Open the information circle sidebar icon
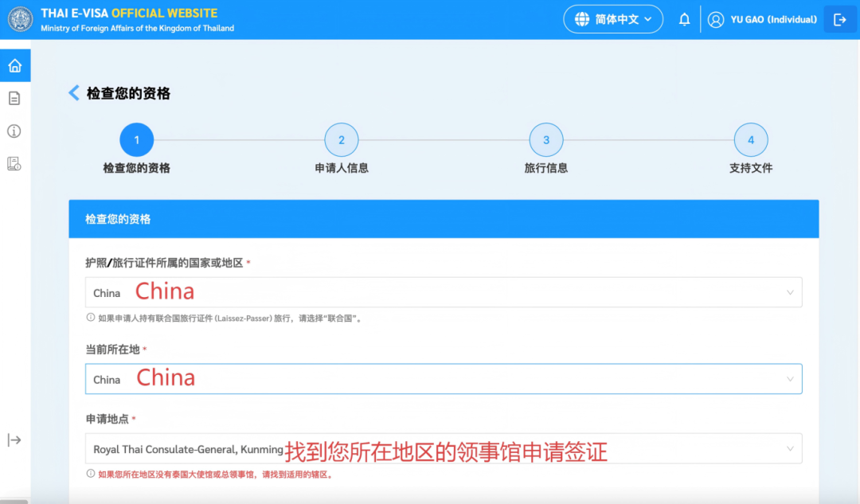 [x=14, y=131]
